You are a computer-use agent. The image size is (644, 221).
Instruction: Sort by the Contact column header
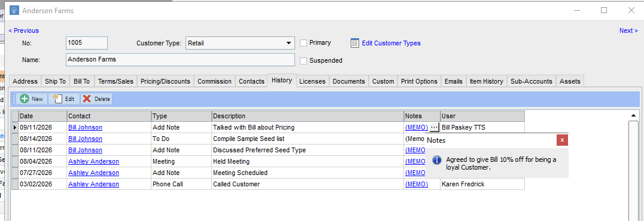[109, 116]
